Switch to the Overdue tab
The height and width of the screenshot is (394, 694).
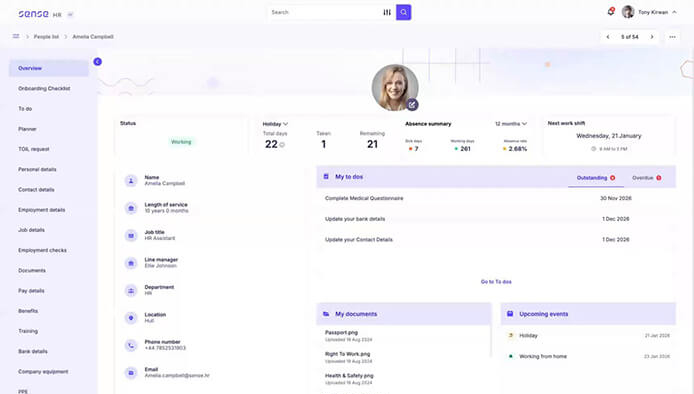coord(647,178)
